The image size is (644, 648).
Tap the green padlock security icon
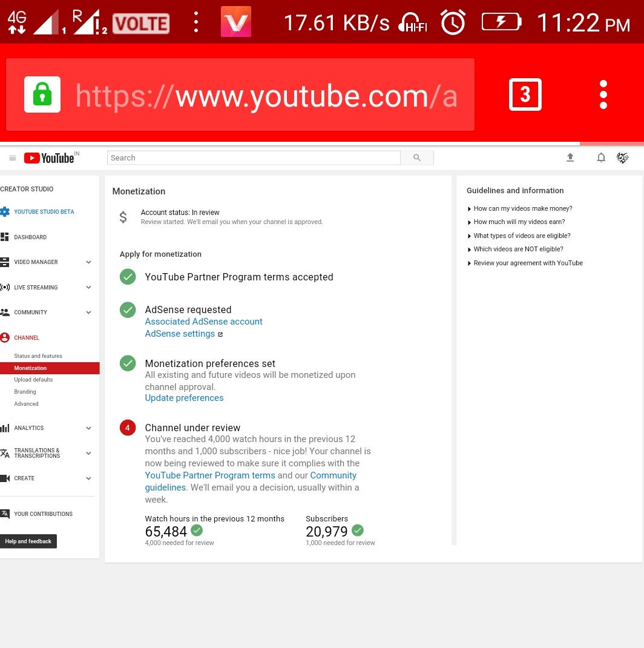coord(42,94)
